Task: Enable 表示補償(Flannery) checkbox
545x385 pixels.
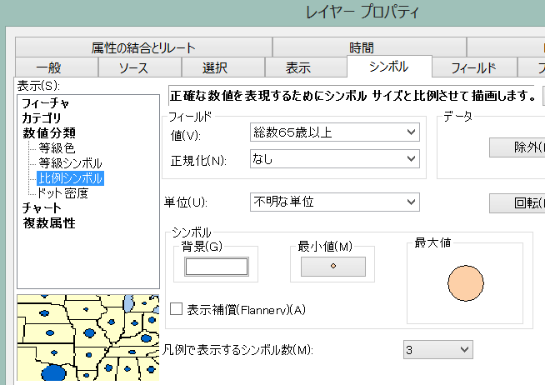Action: 176,309
